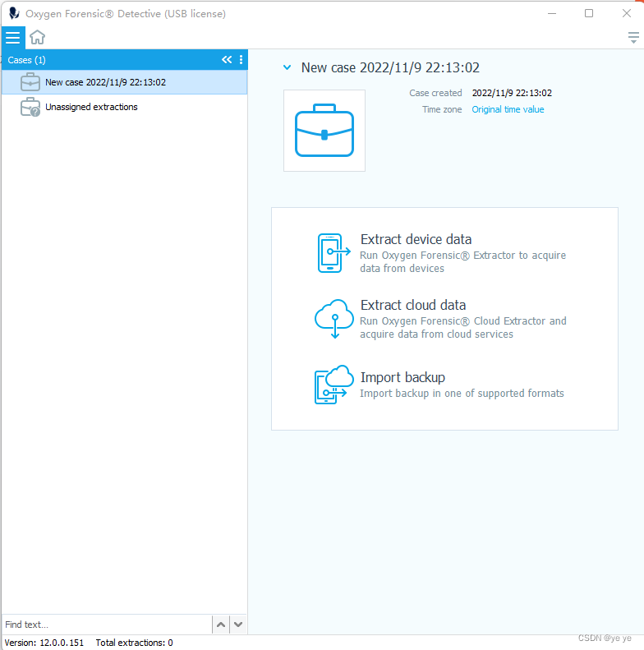Image resolution: width=644 pixels, height=650 pixels.
Task: Click the Import backup icon
Action: (334, 385)
